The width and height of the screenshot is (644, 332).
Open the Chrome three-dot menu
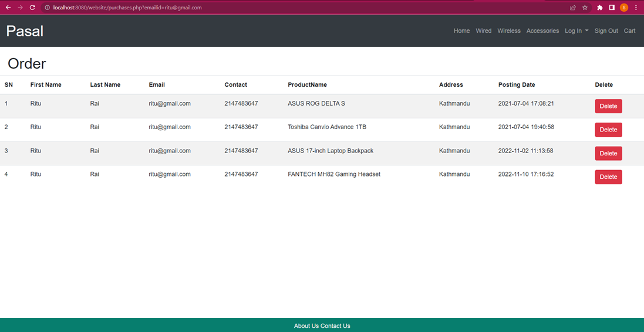(x=636, y=8)
